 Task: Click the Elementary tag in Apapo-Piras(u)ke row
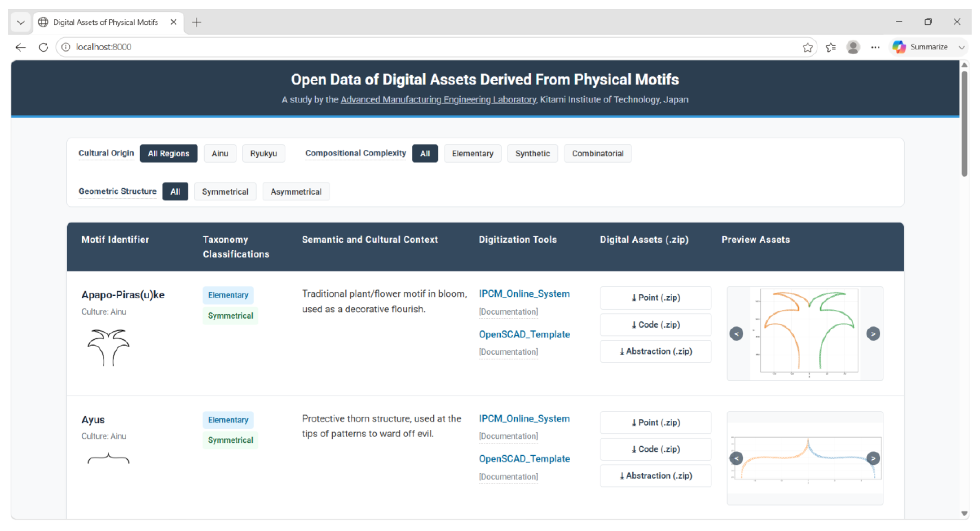228,295
